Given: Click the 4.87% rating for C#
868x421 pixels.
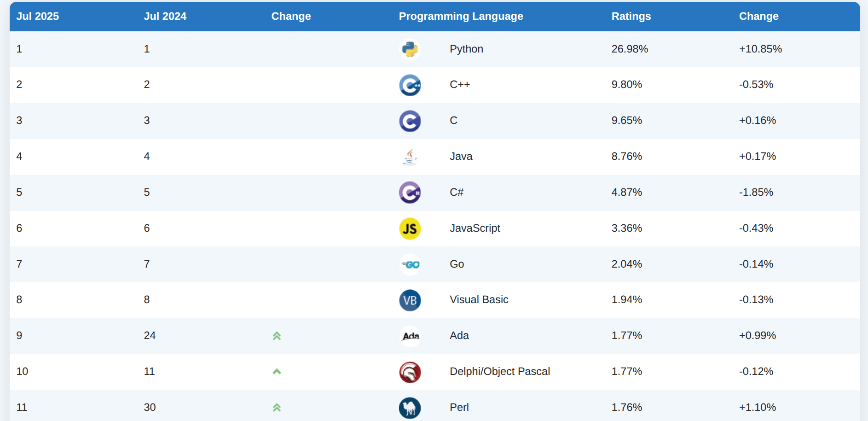Looking at the screenshot, I should [626, 192].
